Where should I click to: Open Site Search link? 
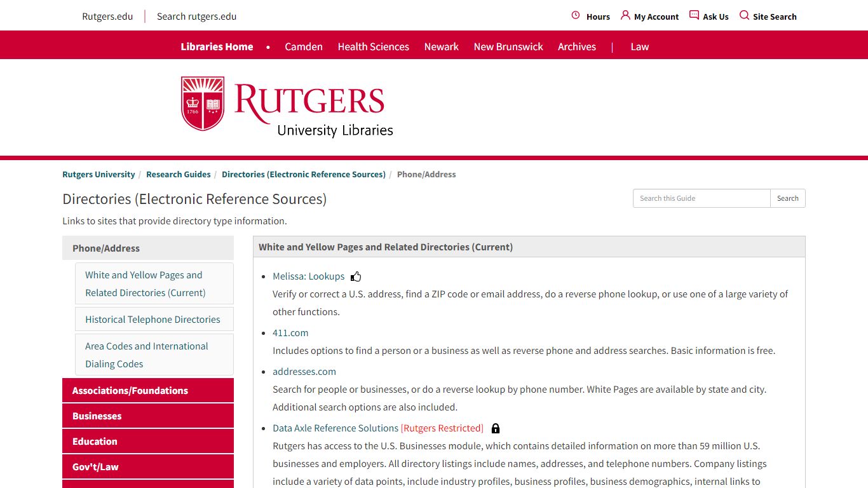click(x=775, y=17)
